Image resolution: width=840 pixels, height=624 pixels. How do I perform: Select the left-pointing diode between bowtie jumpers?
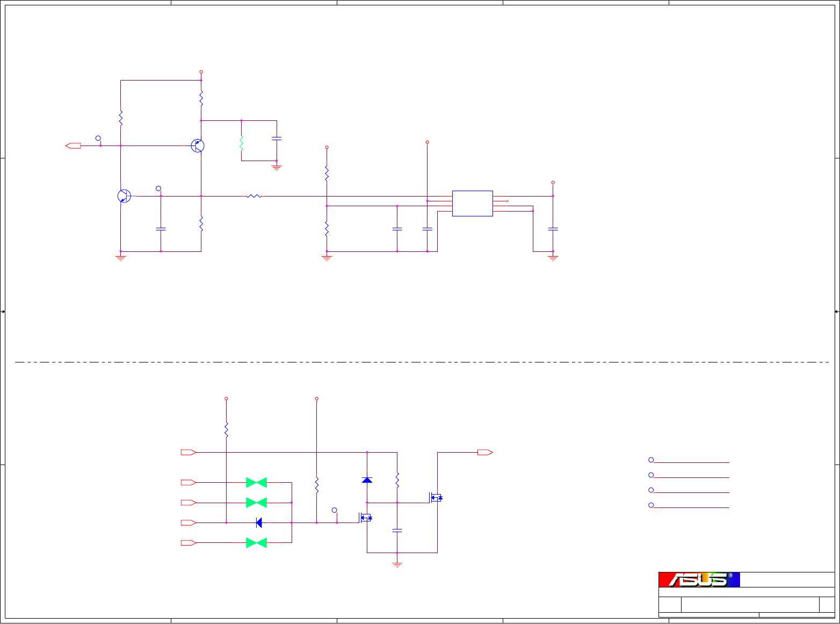pos(259,523)
